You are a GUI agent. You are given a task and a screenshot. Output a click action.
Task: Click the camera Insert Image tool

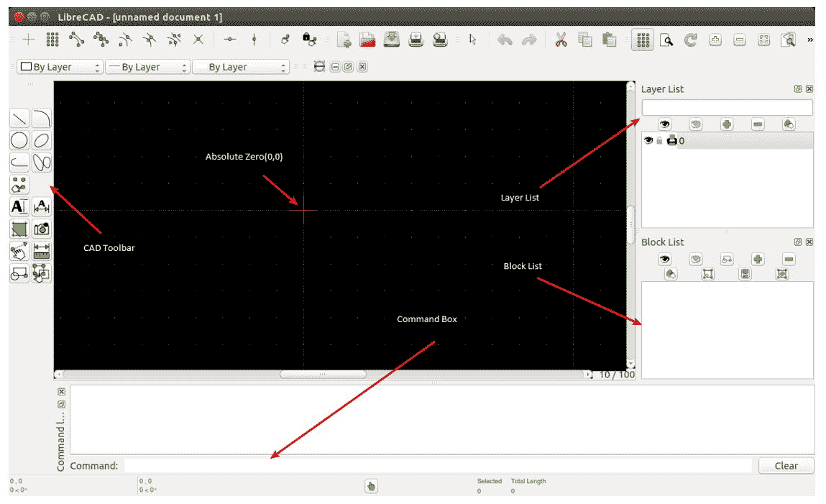coord(42,229)
